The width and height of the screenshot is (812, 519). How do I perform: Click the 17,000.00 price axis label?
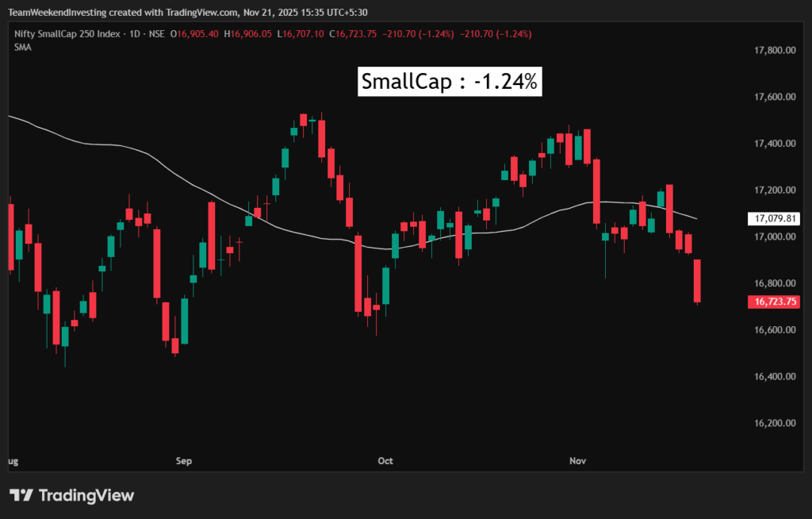tap(776, 237)
